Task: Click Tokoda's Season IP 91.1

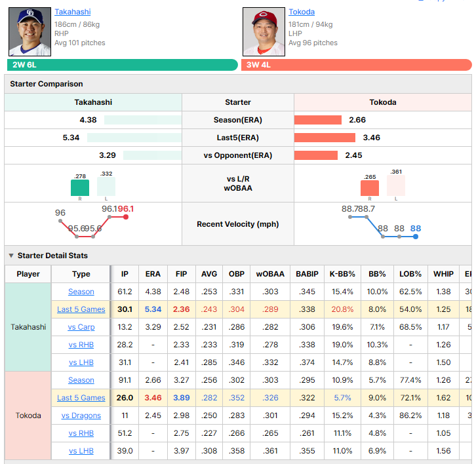Action: tap(125, 380)
